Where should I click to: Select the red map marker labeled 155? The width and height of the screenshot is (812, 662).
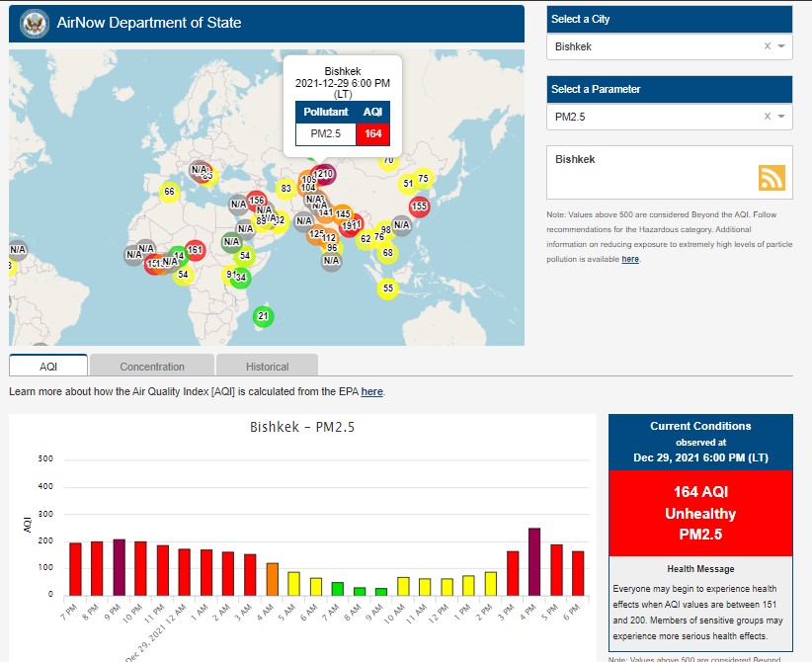pos(419,207)
